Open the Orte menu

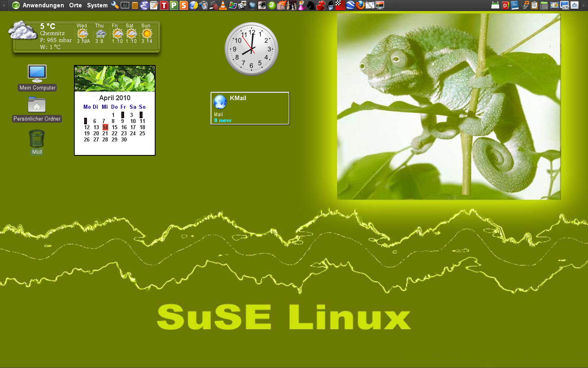point(75,5)
